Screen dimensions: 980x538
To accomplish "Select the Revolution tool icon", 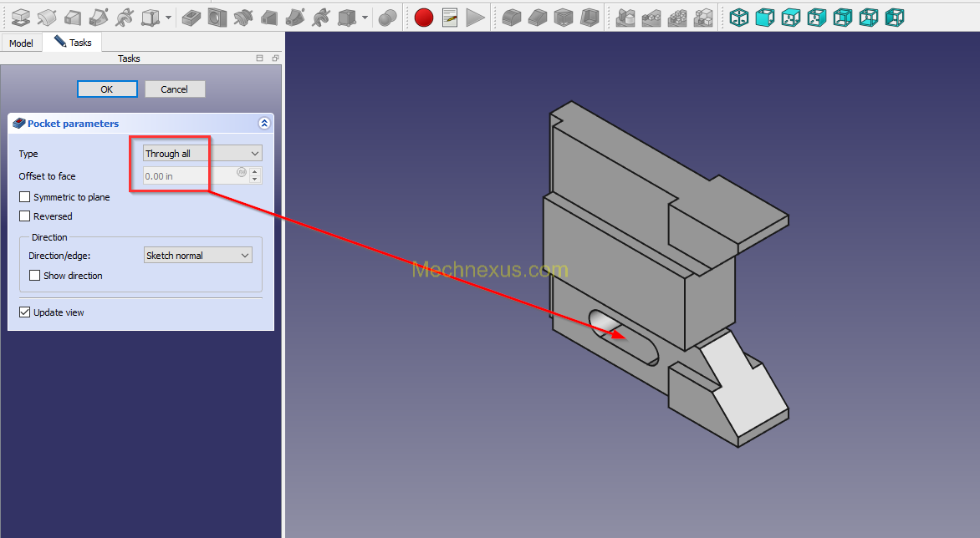I will (46, 18).
